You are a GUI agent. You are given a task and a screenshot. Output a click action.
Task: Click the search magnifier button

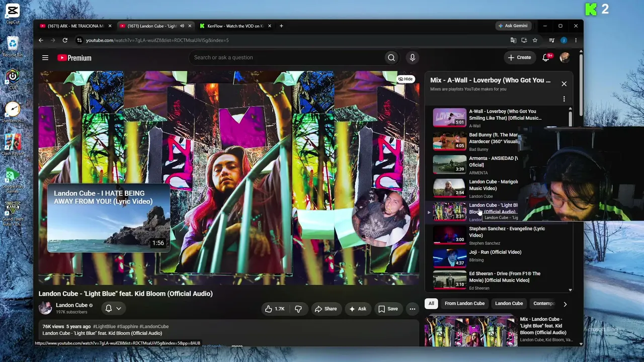391,58
